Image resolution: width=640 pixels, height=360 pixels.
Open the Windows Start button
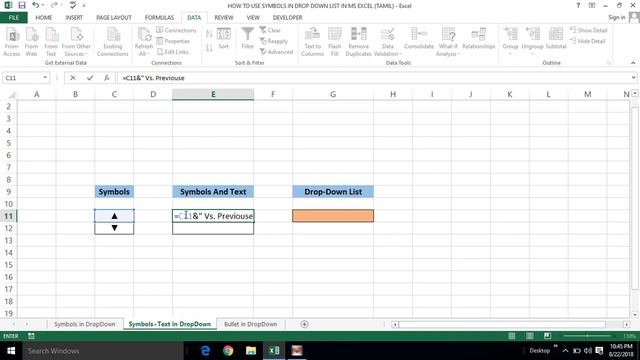click(11, 351)
